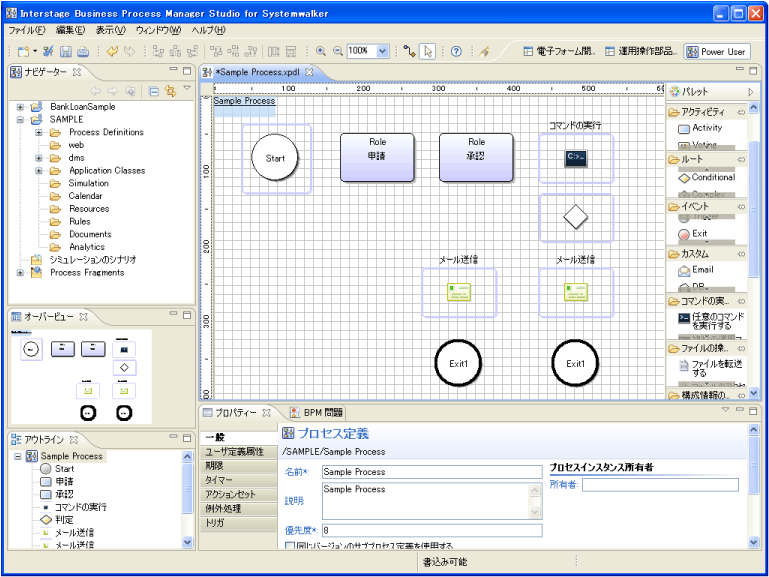Click the 優先度 input field
This screenshot has width=769, height=577.
pyautogui.click(x=432, y=530)
